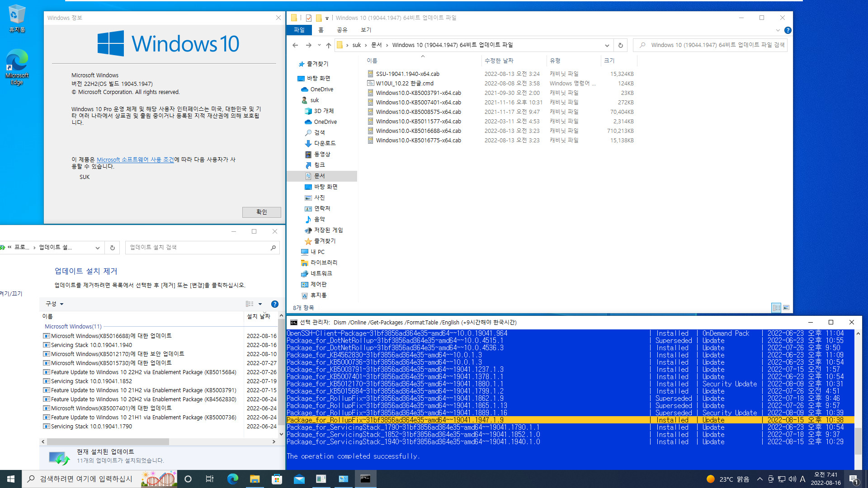Click the search magnifier in installed updates
The height and width of the screenshot is (488, 868).
click(273, 248)
